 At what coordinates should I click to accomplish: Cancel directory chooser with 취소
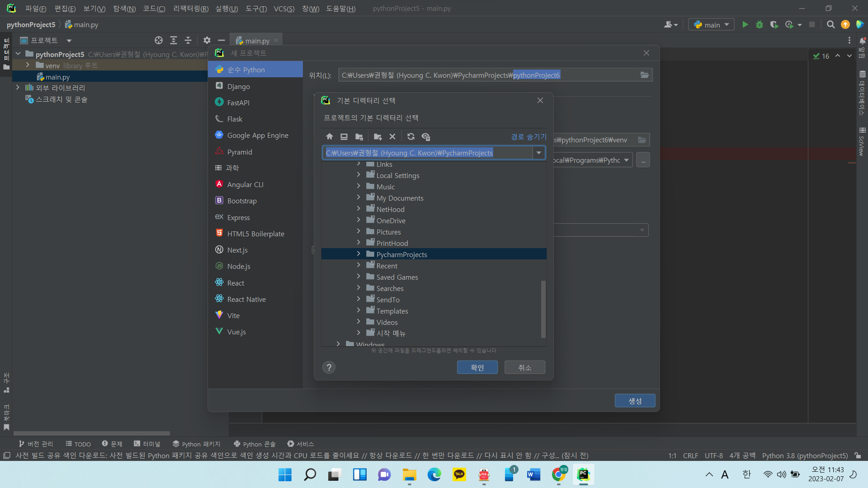(x=525, y=367)
